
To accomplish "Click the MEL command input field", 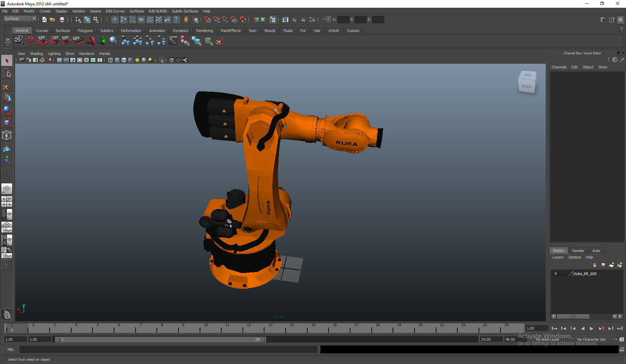I will tap(169, 350).
